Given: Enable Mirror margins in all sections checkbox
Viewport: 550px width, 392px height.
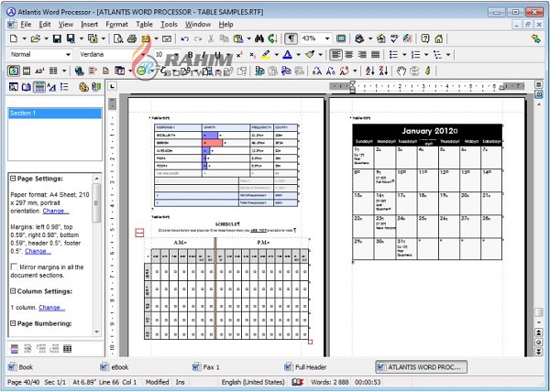Looking at the screenshot, I should [14, 267].
